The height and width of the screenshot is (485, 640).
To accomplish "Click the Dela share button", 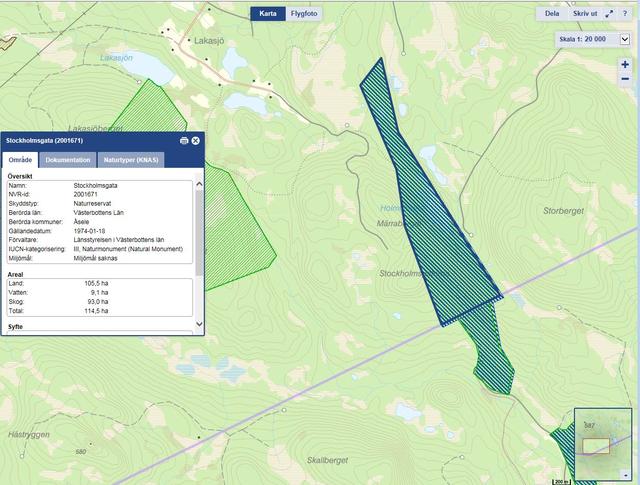I will coord(551,15).
